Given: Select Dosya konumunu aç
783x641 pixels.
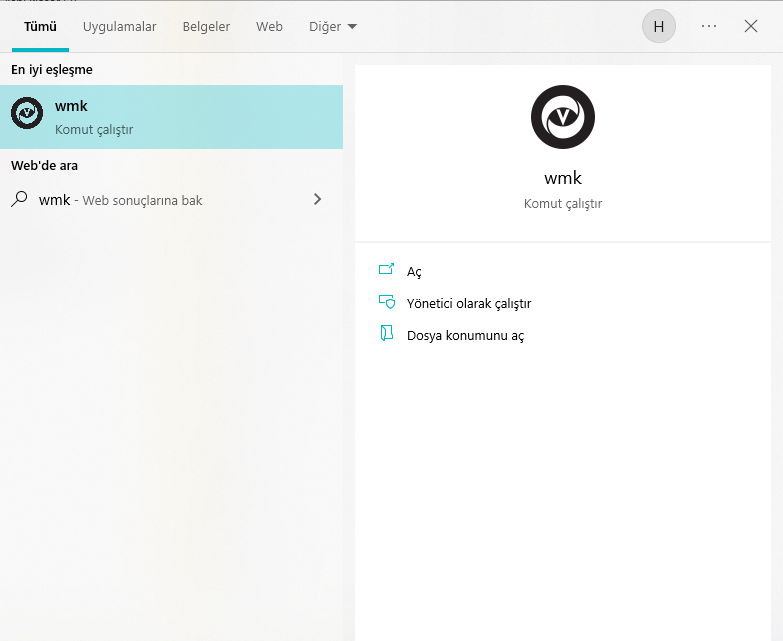Looking at the screenshot, I should tap(465, 335).
